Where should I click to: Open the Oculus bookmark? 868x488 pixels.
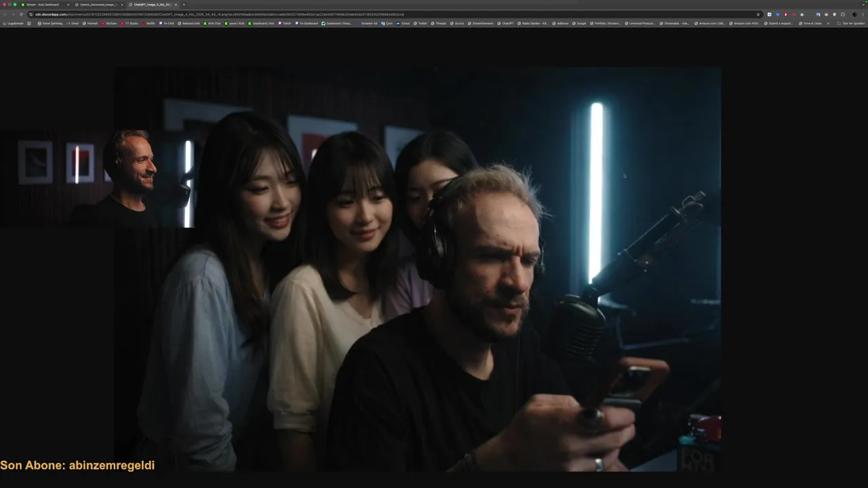pos(457,23)
